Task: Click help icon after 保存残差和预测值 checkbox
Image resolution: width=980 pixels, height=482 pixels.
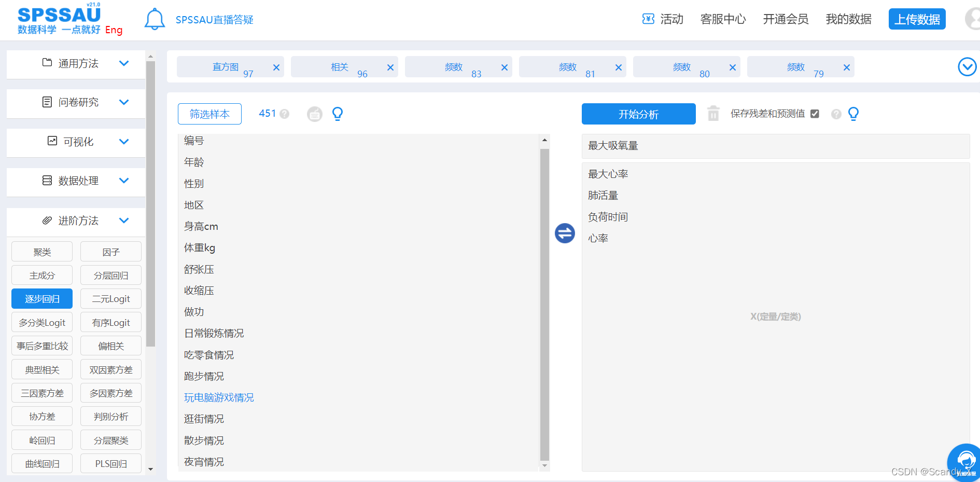Action: pos(836,114)
